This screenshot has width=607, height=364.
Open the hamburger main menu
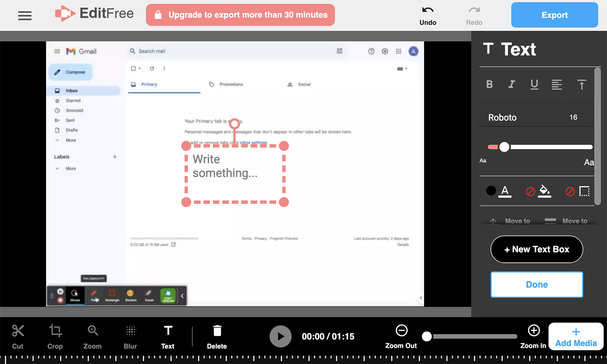[x=25, y=16]
